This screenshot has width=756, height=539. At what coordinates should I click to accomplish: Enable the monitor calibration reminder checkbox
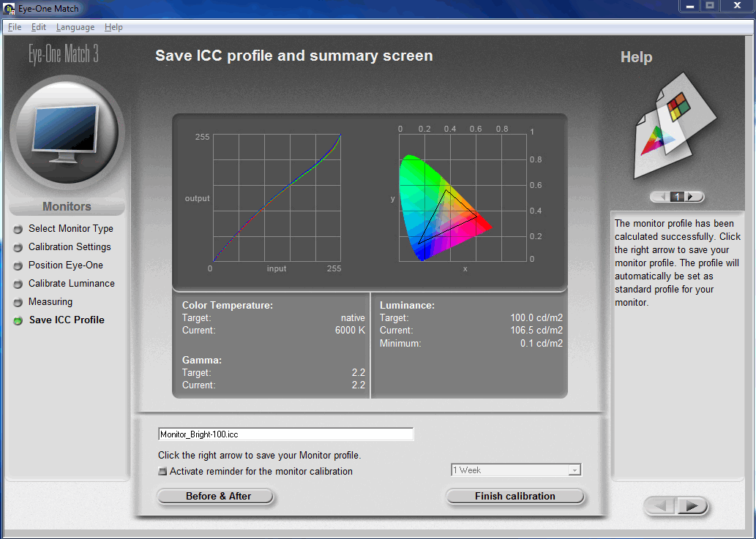[x=163, y=471]
